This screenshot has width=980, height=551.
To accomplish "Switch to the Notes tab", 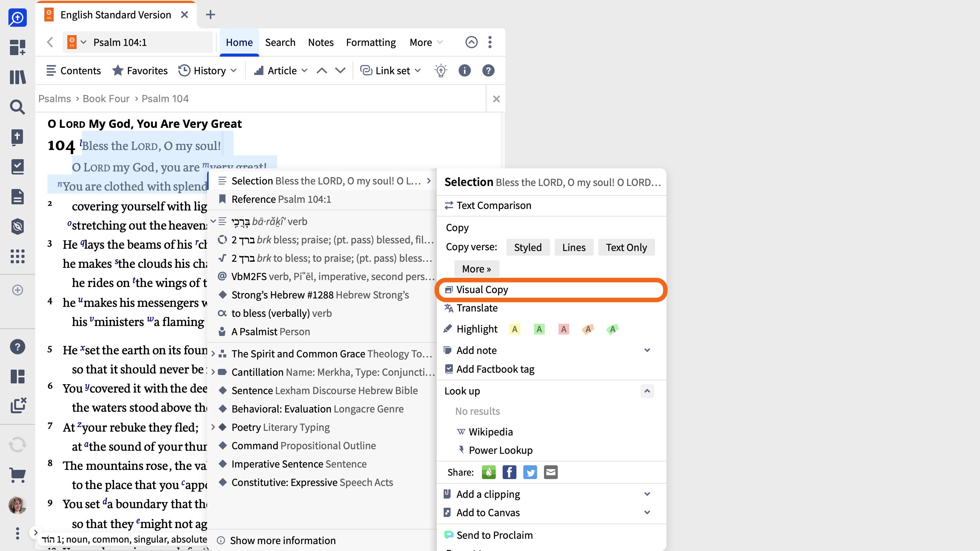I will click(x=321, y=42).
